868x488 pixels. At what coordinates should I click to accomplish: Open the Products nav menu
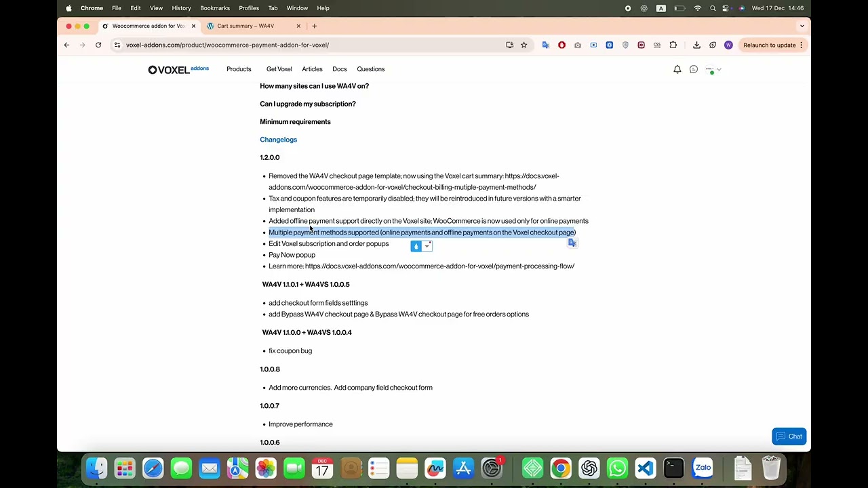[x=239, y=69]
